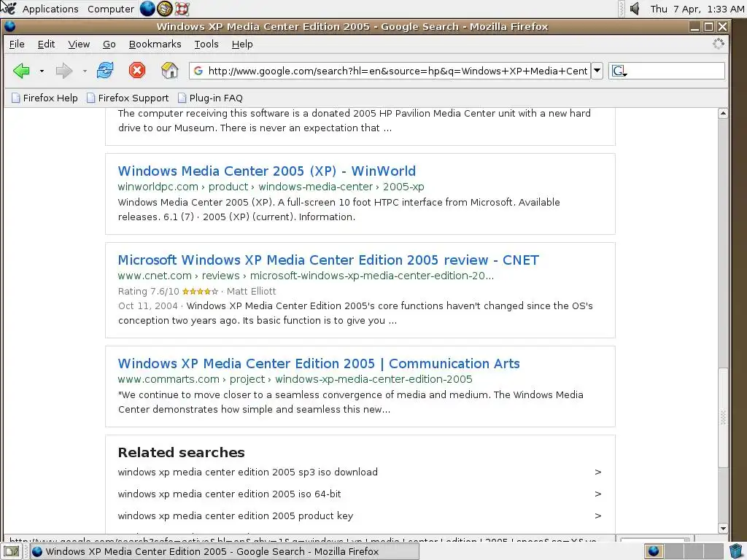This screenshot has width=747, height=560.
Task: Open the Go menu
Action: 109,44
